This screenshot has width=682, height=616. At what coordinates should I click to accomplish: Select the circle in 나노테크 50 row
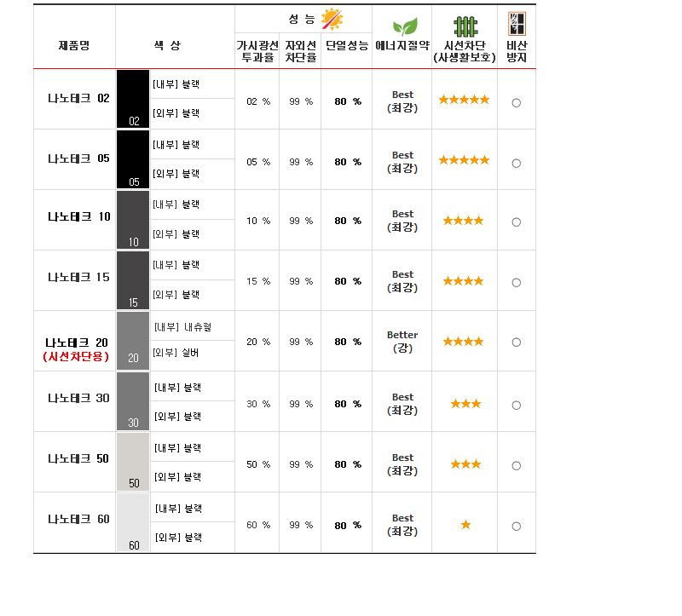coord(517,465)
